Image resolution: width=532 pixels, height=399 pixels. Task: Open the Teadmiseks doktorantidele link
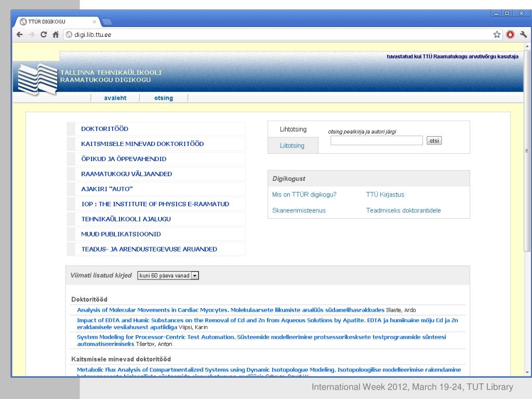pos(403,210)
